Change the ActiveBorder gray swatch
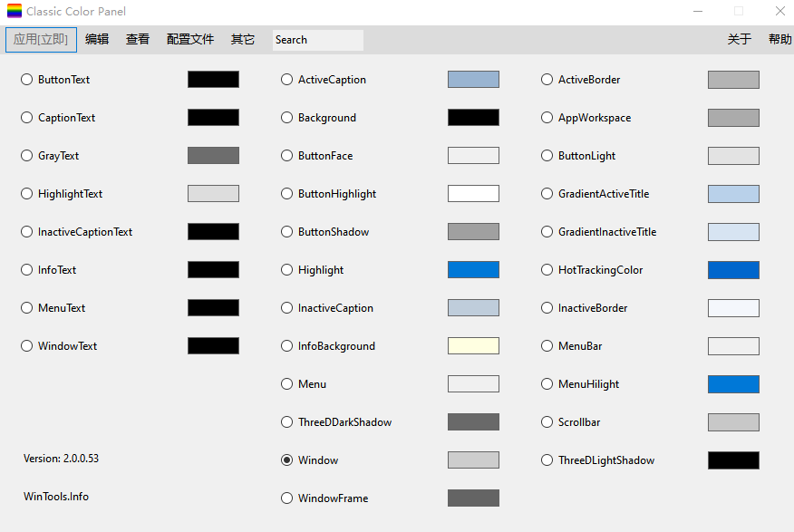 [734, 80]
